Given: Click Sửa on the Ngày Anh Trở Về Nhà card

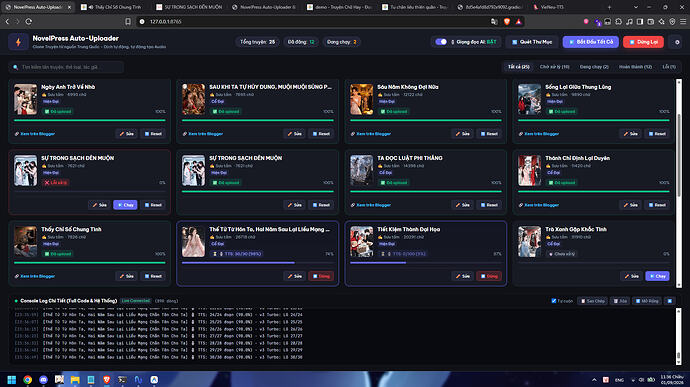Looking at the screenshot, I should pos(126,134).
